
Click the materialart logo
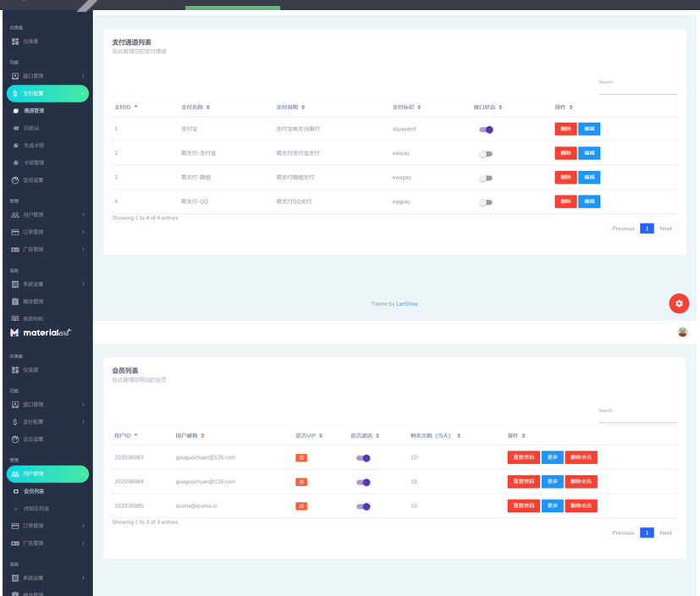41,333
